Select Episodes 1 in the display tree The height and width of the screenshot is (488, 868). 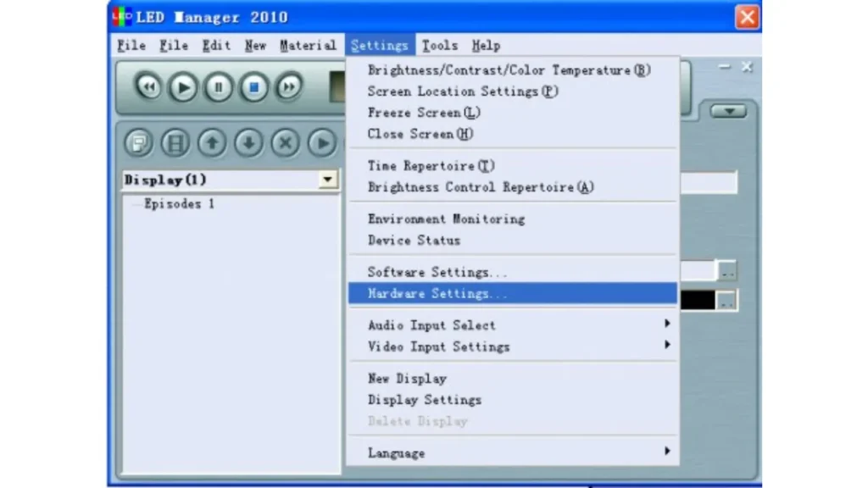click(x=178, y=203)
